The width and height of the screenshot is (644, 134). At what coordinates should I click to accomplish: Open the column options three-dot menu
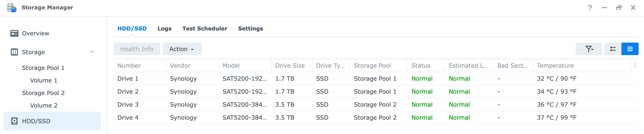(x=635, y=65)
